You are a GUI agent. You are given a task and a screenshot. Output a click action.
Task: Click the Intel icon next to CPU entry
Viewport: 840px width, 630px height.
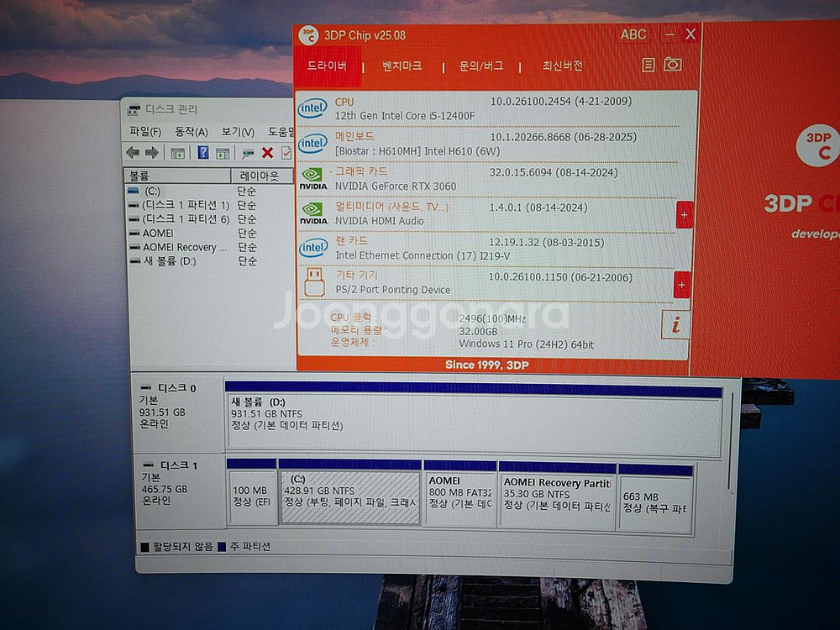click(x=312, y=106)
